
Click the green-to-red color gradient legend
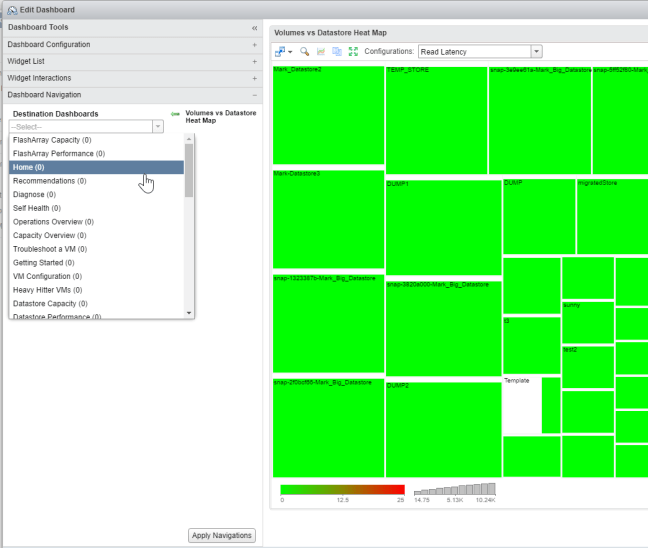[x=342, y=489]
